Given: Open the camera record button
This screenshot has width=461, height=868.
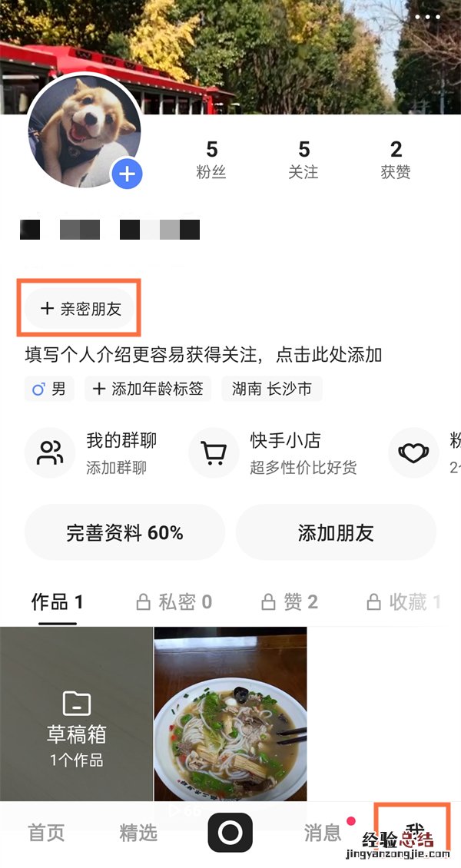Looking at the screenshot, I should tap(230, 832).
